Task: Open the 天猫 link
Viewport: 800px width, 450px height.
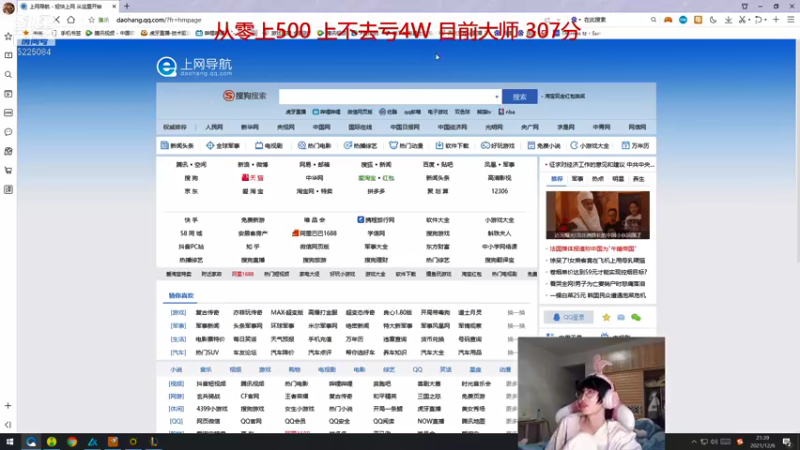Action: pos(253,178)
